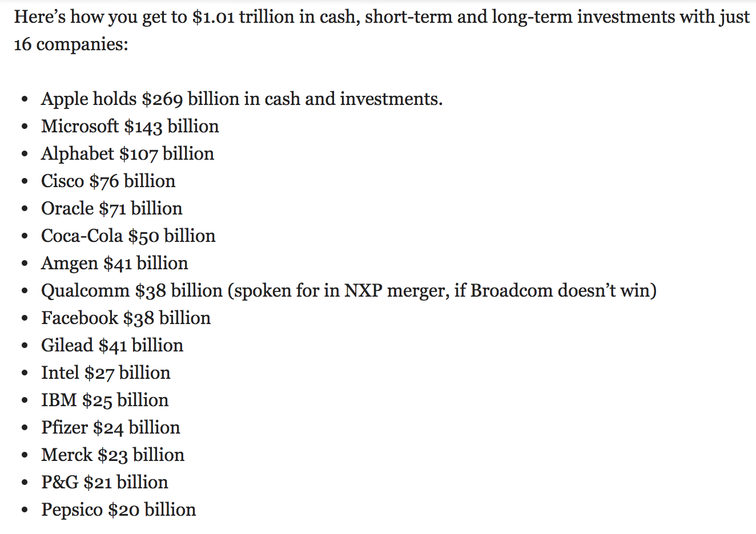Select the Coca-Cola $50 billion item
Image resolution: width=756 pixels, height=534 pixels.
pos(128,236)
